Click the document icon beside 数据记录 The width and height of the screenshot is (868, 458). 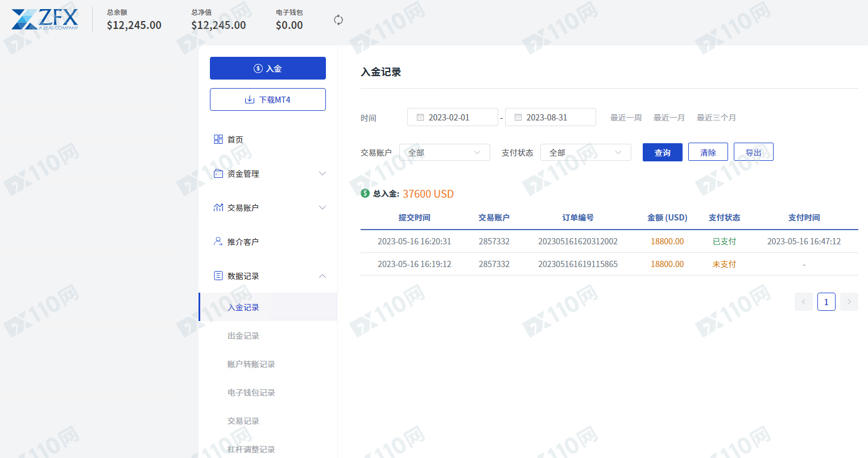[x=218, y=276]
